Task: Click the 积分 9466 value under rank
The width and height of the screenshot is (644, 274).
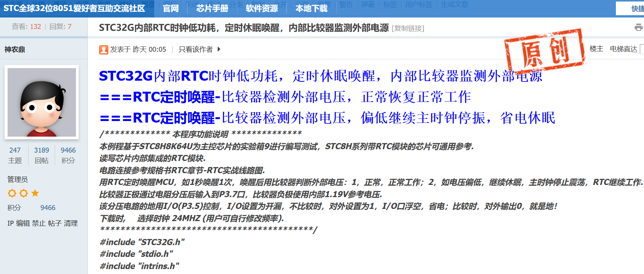Action: tap(48, 208)
